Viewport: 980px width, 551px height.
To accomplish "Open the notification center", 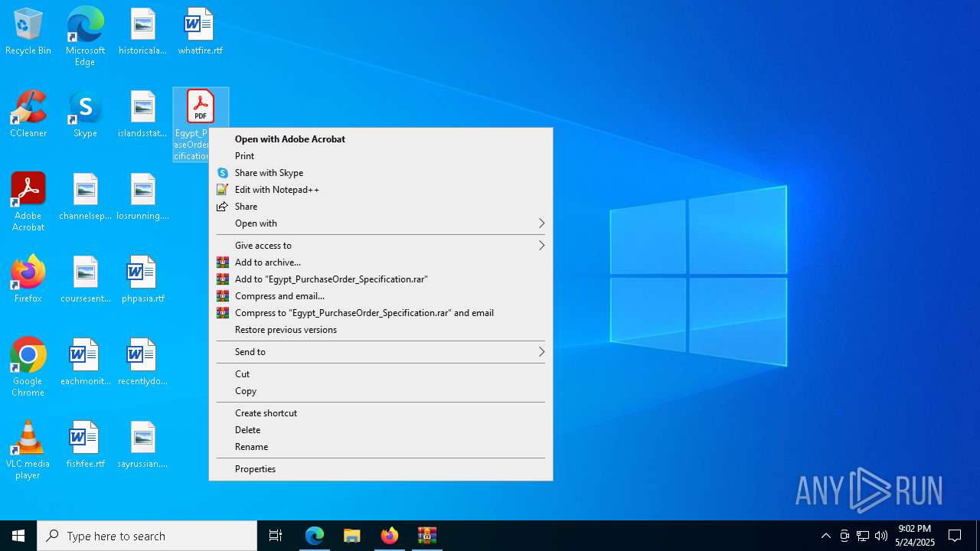I will click(955, 536).
